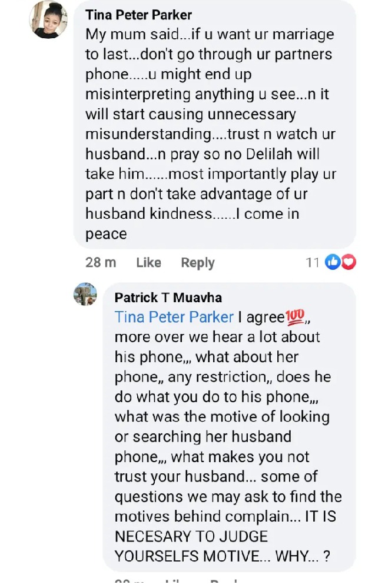Open Tina Peter Parker's profile picture

click(x=48, y=19)
